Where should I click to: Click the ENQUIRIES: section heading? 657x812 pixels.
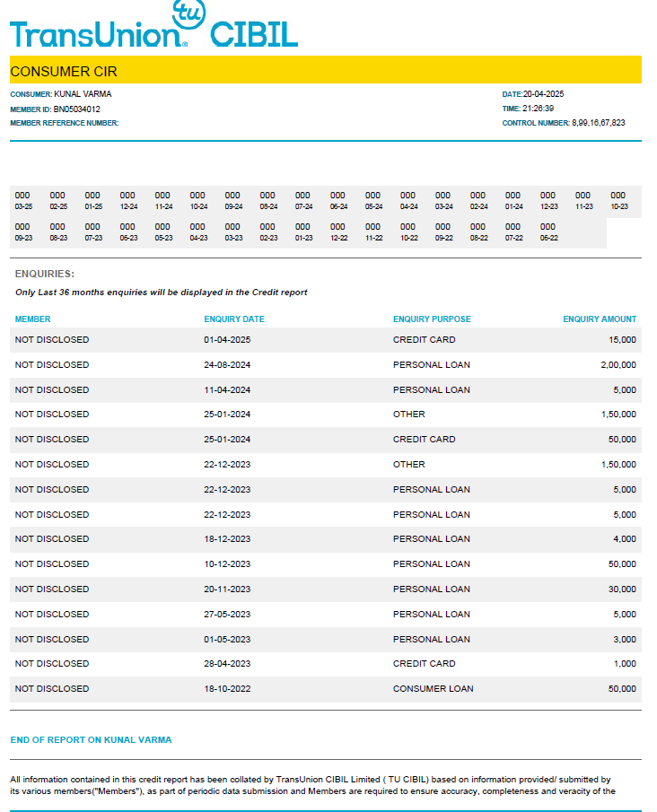[45, 274]
